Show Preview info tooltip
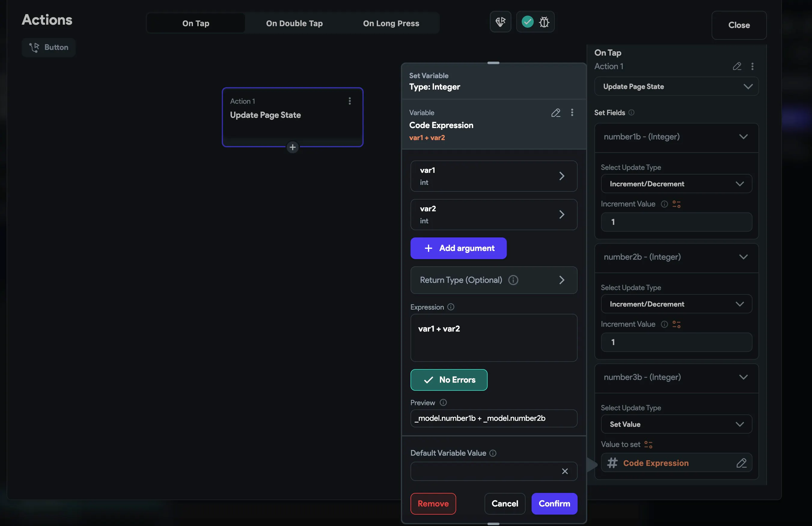The height and width of the screenshot is (526, 812). click(443, 402)
